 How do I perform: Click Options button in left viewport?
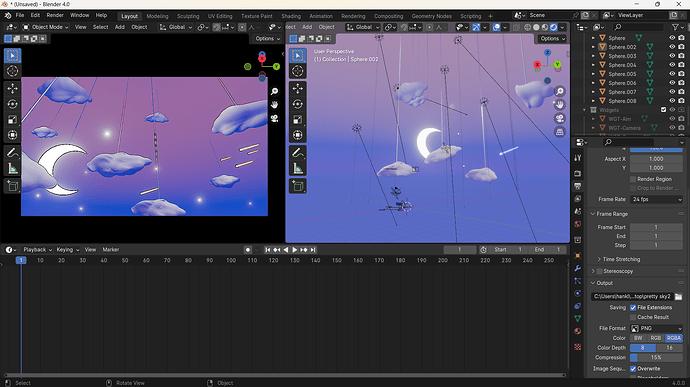point(268,38)
